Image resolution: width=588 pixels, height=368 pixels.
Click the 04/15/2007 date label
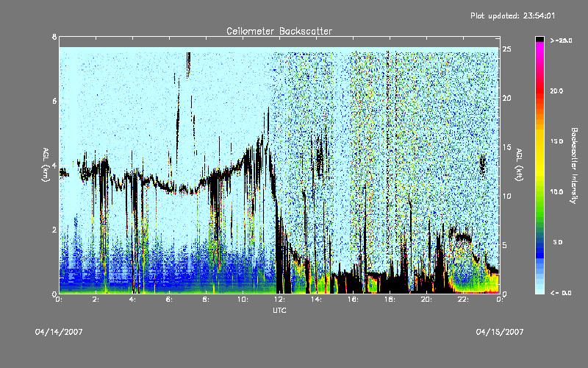(x=500, y=332)
